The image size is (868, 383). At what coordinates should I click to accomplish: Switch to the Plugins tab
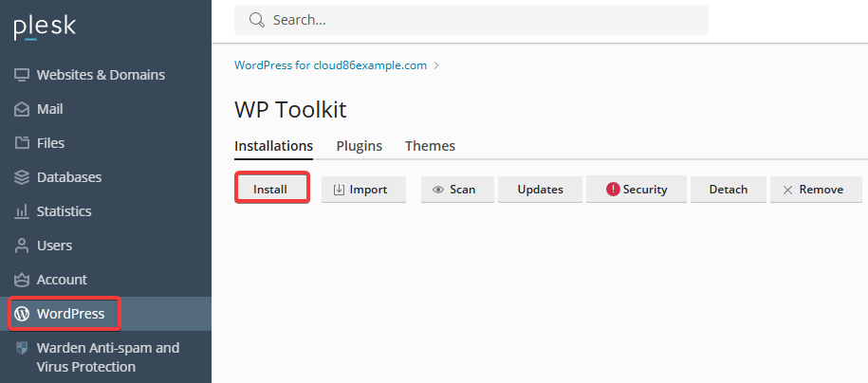pos(360,146)
